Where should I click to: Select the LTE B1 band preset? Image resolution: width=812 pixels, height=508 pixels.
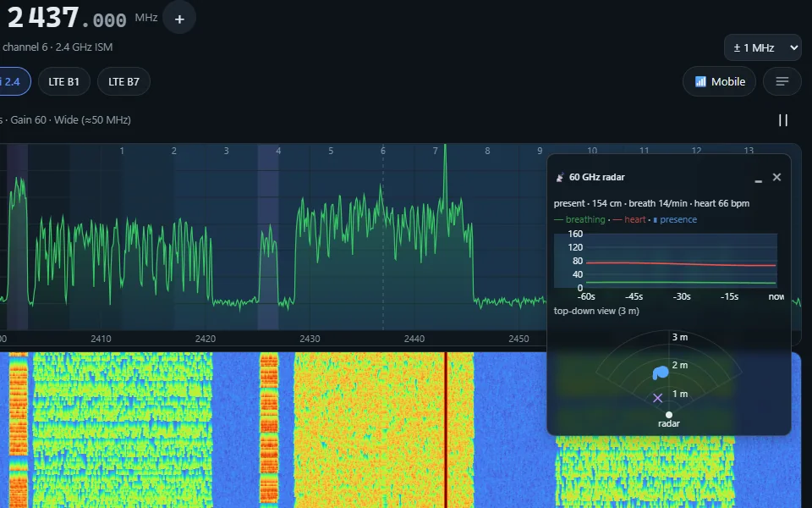(x=63, y=82)
